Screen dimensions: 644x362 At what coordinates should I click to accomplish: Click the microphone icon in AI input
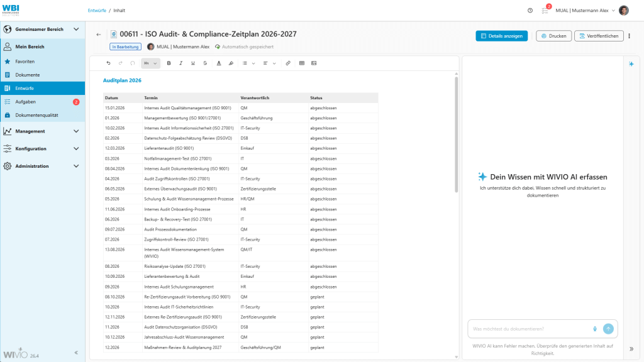point(595,329)
